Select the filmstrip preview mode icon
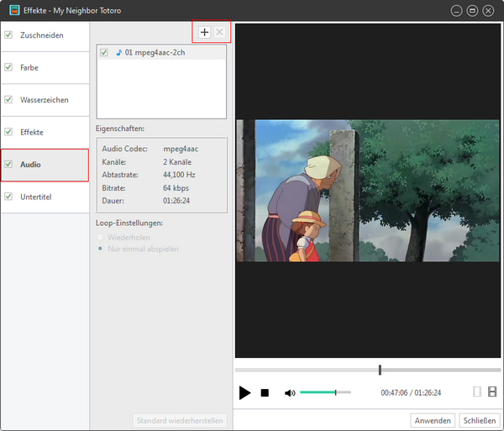504x431 pixels. [492, 392]
